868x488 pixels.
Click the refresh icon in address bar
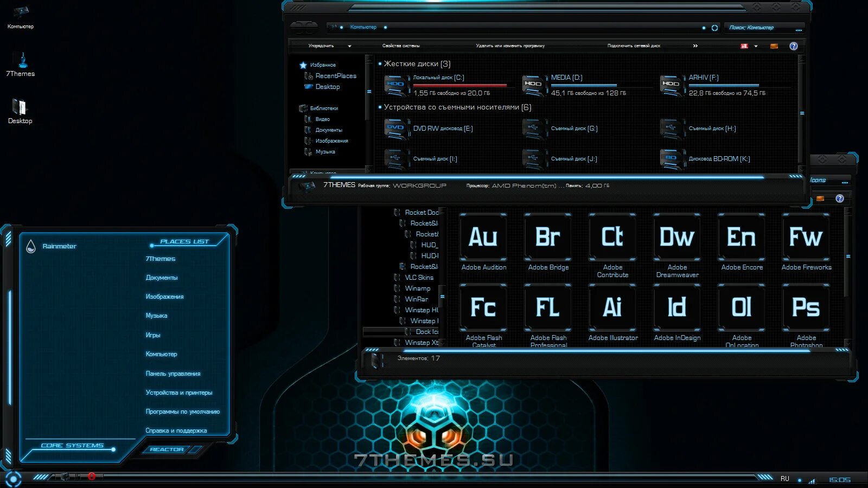coord(714,28)
